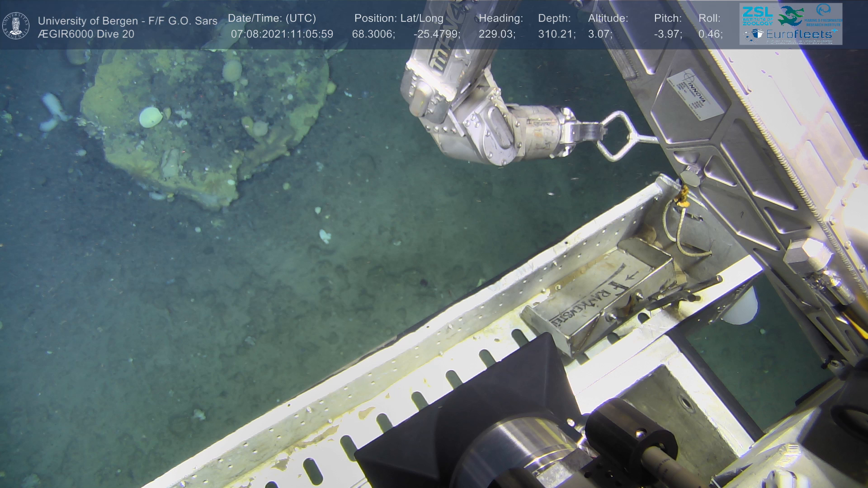Click the Heading value 229.03
868x488 pixels.
tap(497, 34)
